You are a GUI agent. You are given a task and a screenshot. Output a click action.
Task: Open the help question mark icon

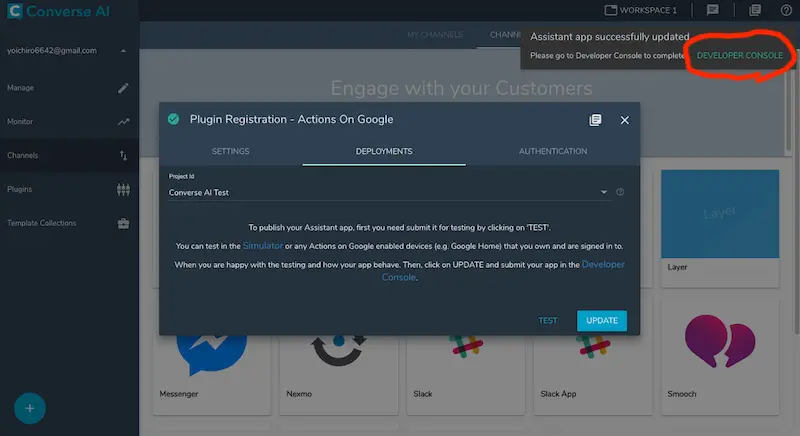(786, 10)
